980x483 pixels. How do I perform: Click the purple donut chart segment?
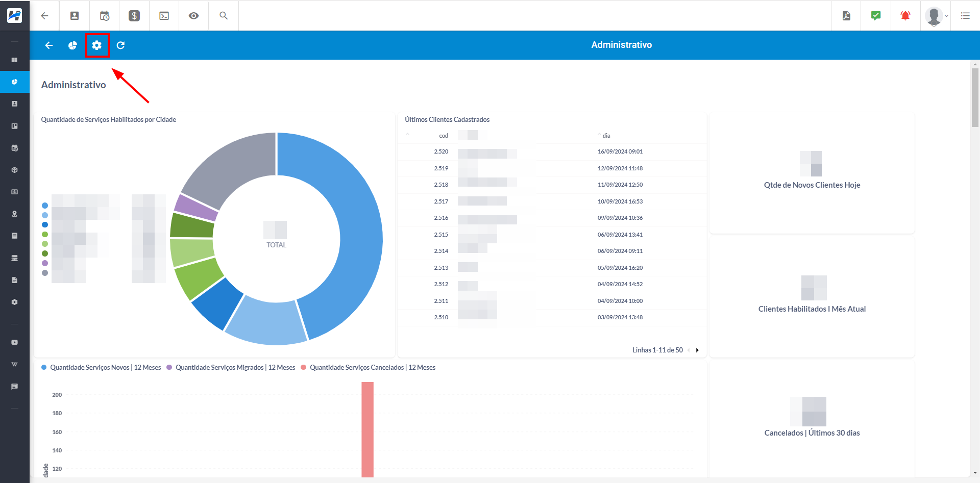195,208
